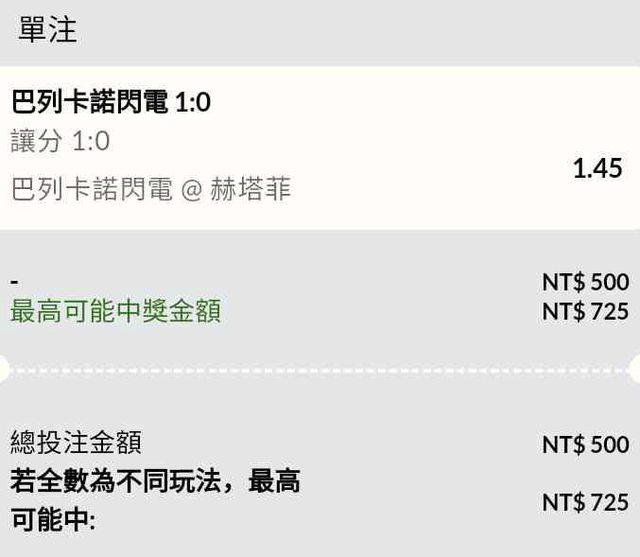The height and width of the screenshot is (557, 640).
Task: Click the bold 若全數為不同玩法 label
Action: (155, 483)
